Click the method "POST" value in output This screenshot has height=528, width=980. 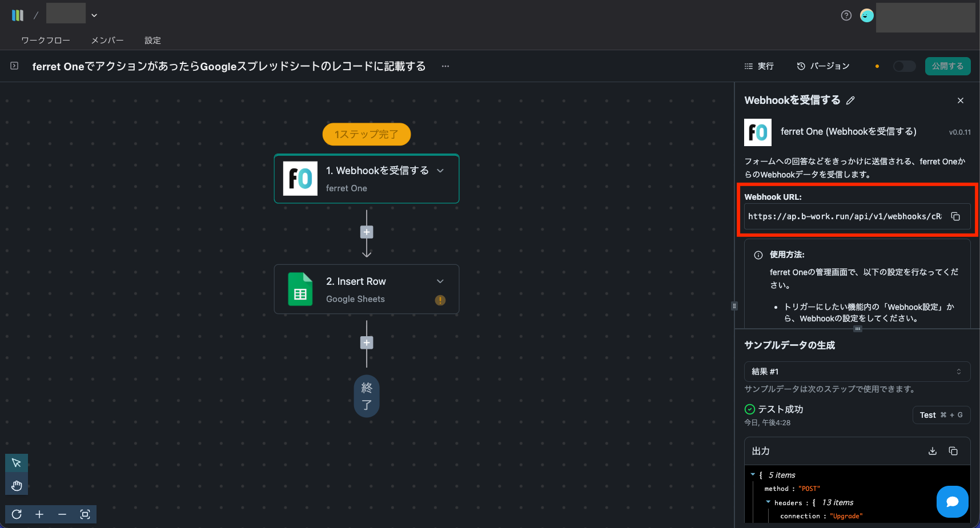click(809, 489)
